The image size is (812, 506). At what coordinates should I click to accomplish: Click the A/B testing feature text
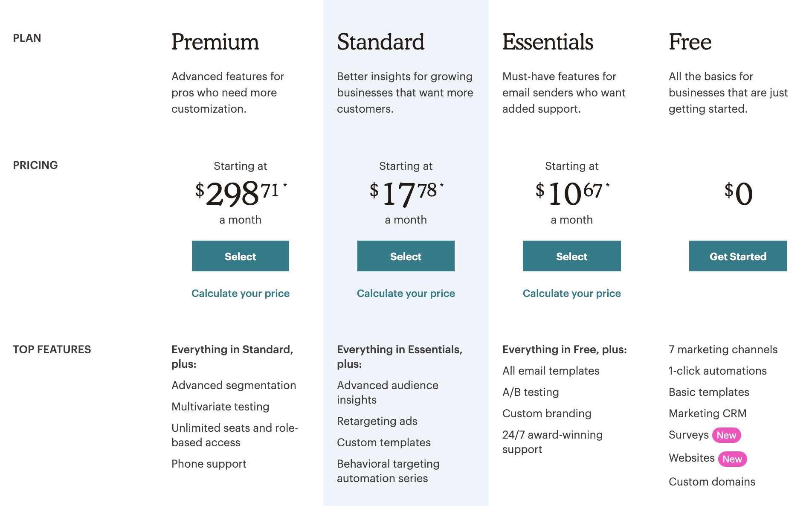point(530,392)
